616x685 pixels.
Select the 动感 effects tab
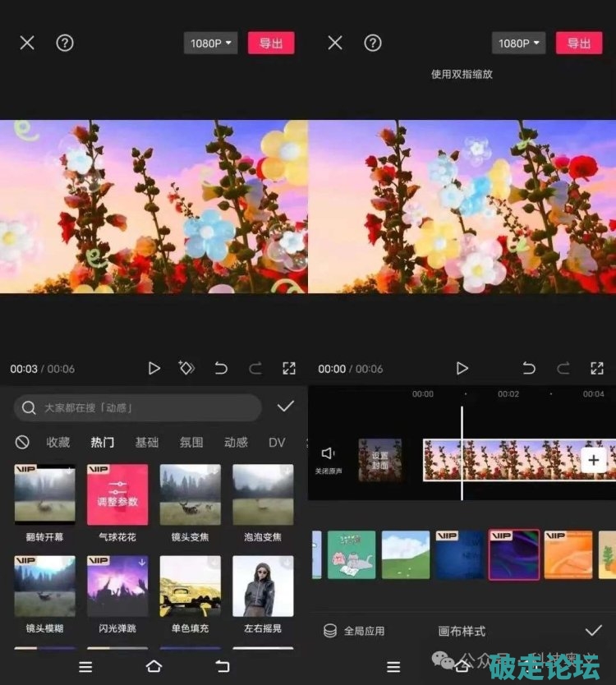[236, 442]
